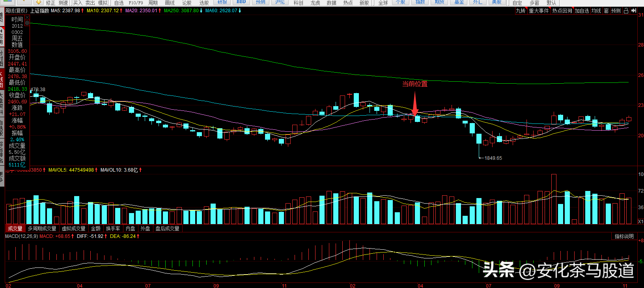Toggle 热点回溯 hotspot review overlay

pyautogui.click(x=562, y=11)
